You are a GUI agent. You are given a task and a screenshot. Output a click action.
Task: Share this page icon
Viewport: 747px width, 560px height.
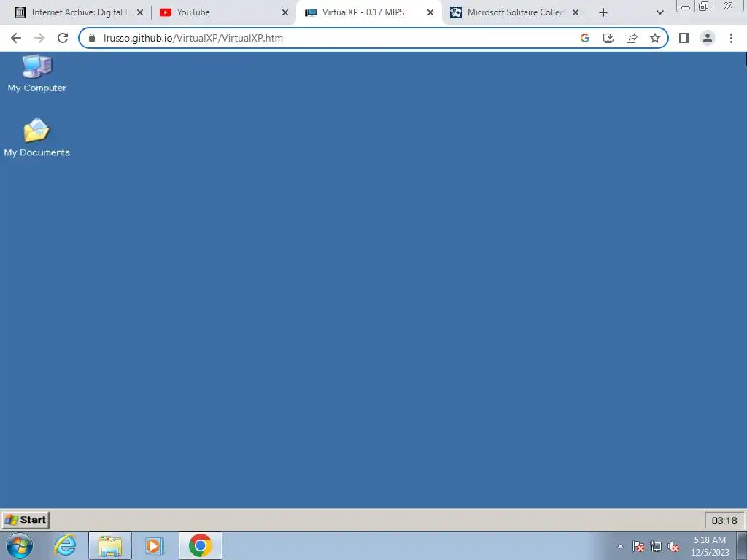tap(632, 38)
